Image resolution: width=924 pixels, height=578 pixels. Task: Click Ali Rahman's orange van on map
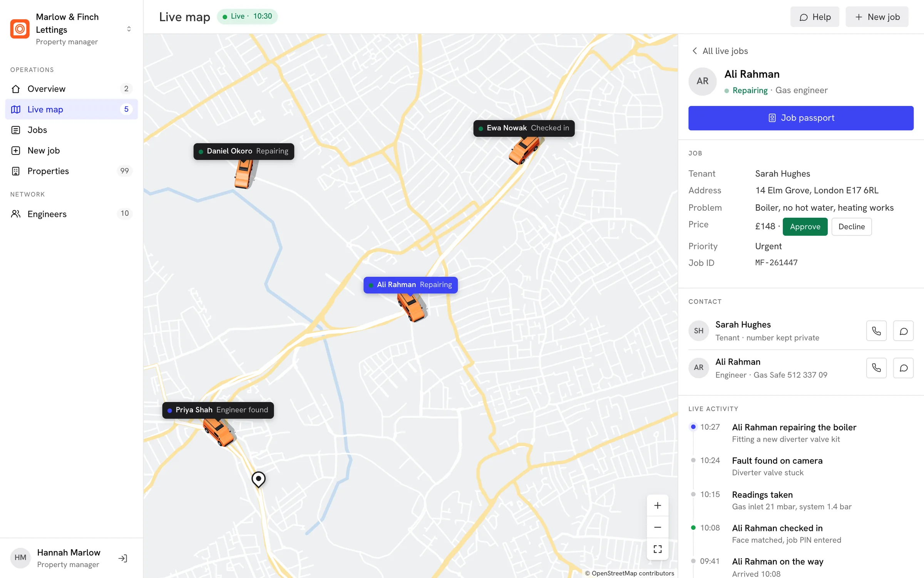coord(412,307)
